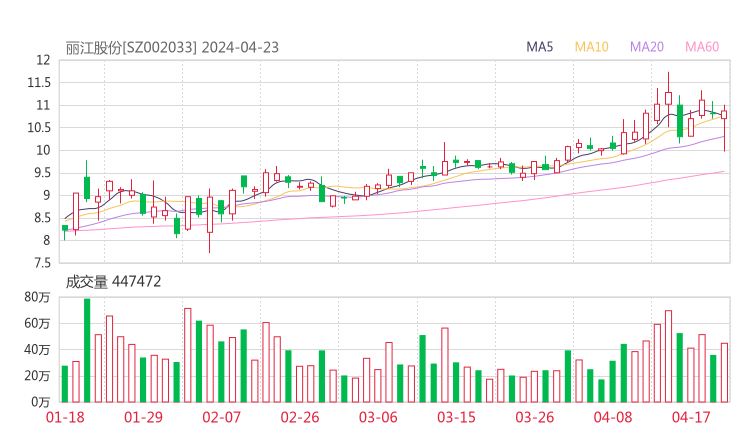This screenshot has width=740, height=440.
Task: Select the MA10 legend label
Action: coord(591,47)
